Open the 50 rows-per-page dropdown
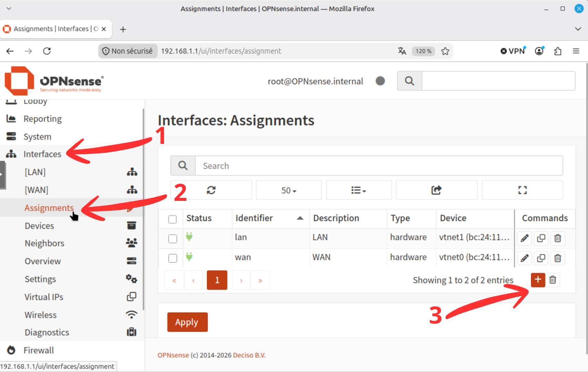 click(289, 190)
